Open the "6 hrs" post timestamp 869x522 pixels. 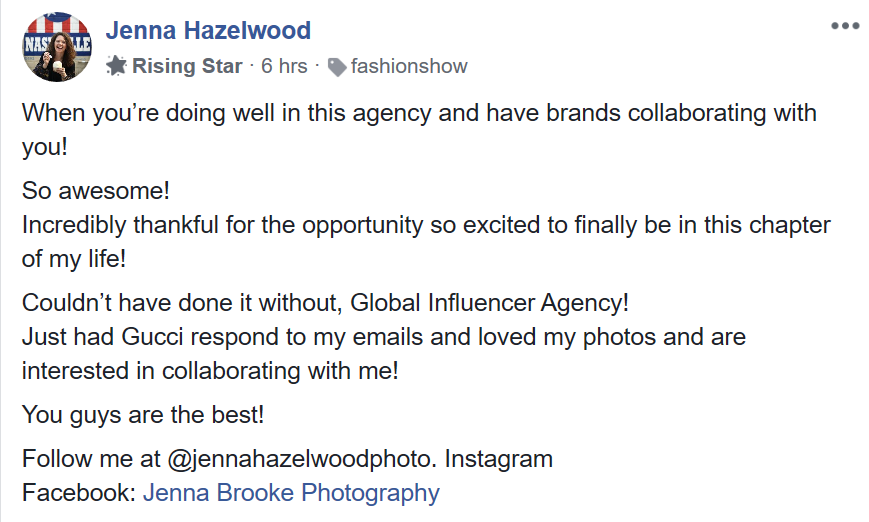point(284,67)
